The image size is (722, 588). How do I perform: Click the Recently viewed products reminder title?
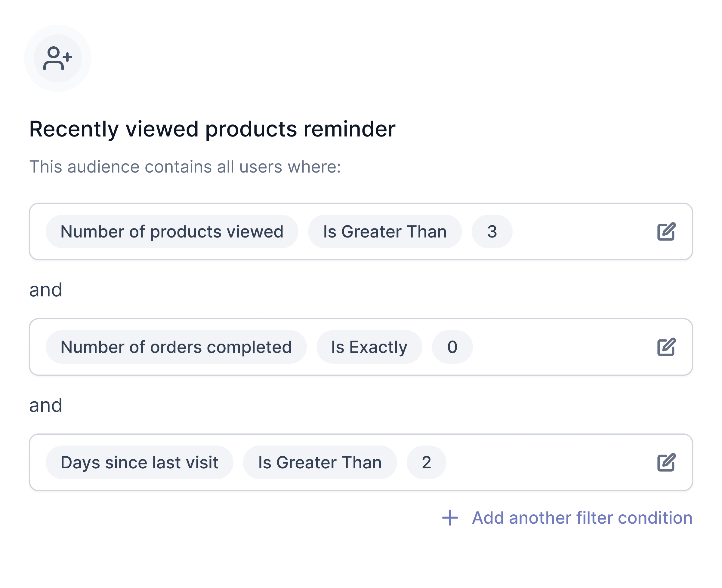(x=212, y=129)
